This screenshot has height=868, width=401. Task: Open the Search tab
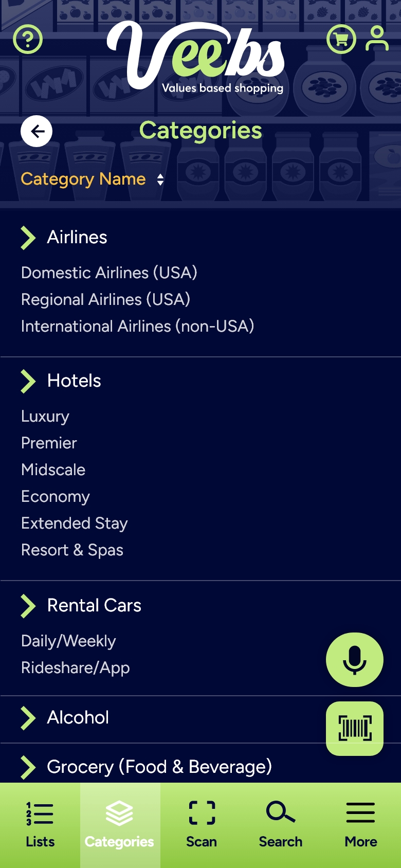[281, 825]
